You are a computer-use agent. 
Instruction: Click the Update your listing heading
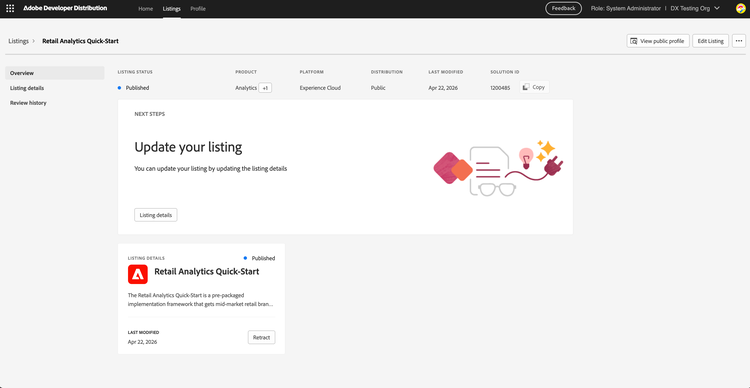(x=188, y=147)
